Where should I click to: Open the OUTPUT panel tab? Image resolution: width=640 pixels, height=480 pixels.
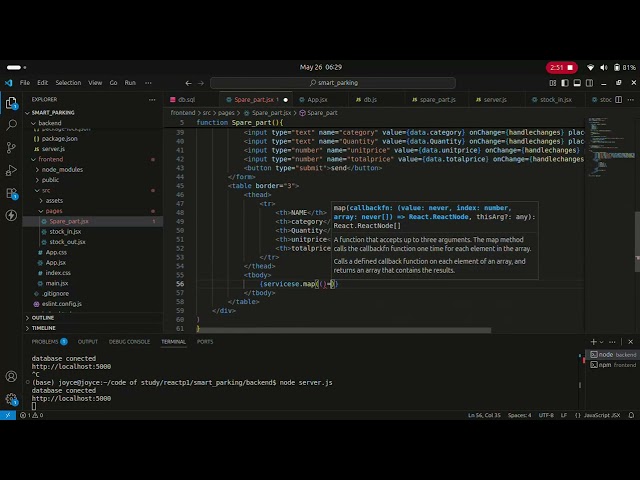click(x=88, y=342)
